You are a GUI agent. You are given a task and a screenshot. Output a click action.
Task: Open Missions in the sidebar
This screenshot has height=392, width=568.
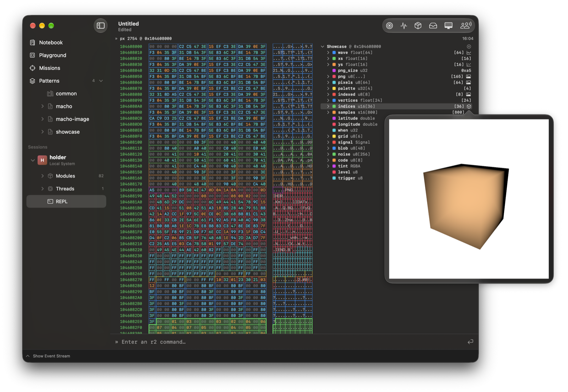66,68
